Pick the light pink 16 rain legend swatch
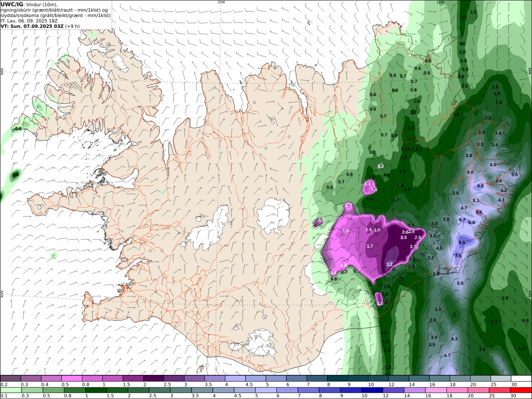This screenshot has width=532, height=399. (x=436, y=390)
